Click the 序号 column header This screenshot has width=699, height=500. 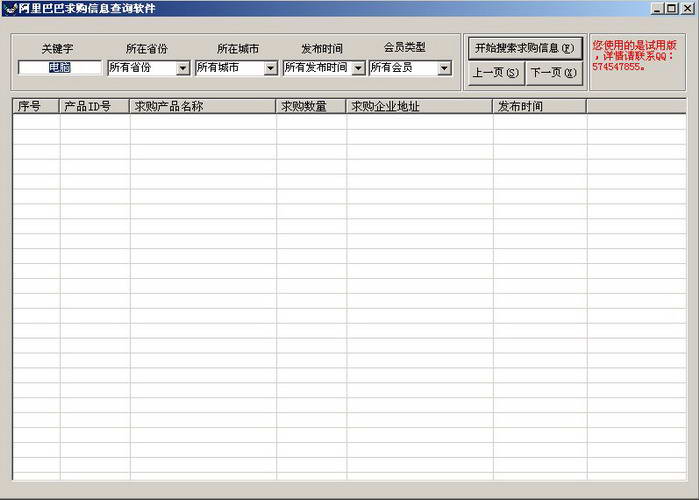(36, 106)
